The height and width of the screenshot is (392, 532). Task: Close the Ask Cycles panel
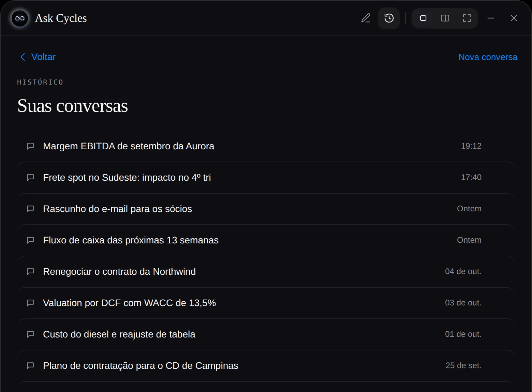tap(514, 18)
